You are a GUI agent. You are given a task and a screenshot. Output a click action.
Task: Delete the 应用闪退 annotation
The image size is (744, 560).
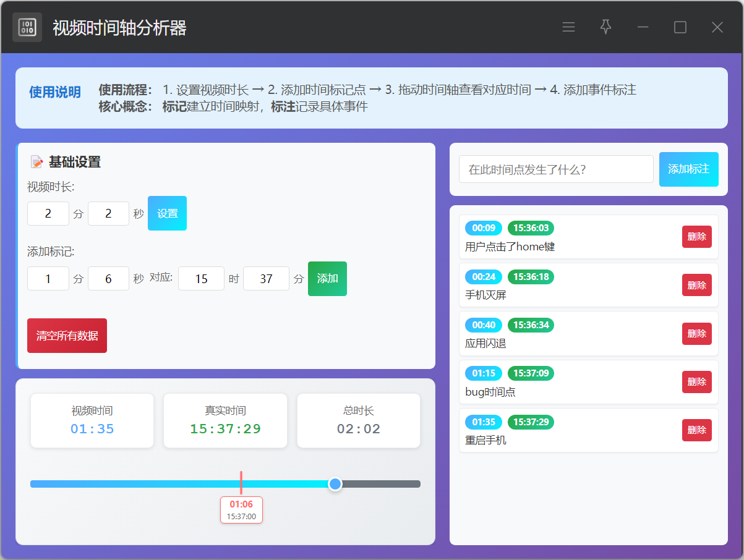[x=696, y=334]
